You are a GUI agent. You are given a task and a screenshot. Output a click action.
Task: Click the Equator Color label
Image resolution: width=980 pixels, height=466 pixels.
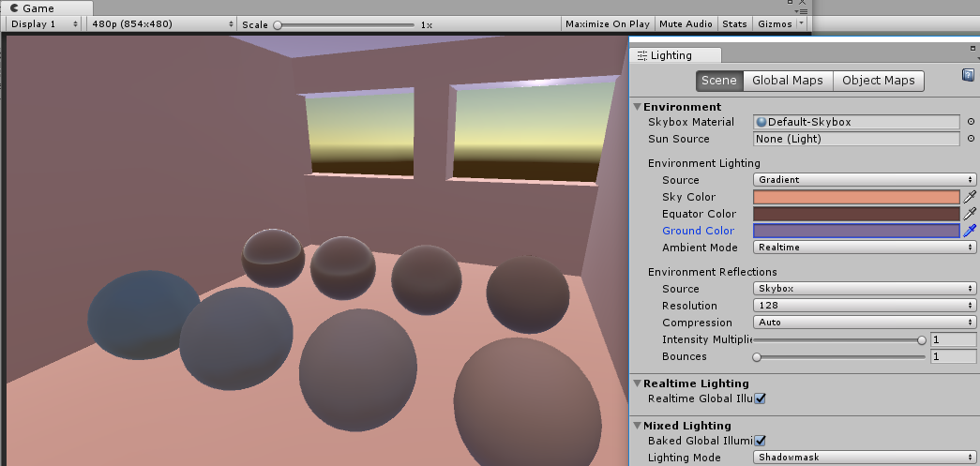point(699,214)
